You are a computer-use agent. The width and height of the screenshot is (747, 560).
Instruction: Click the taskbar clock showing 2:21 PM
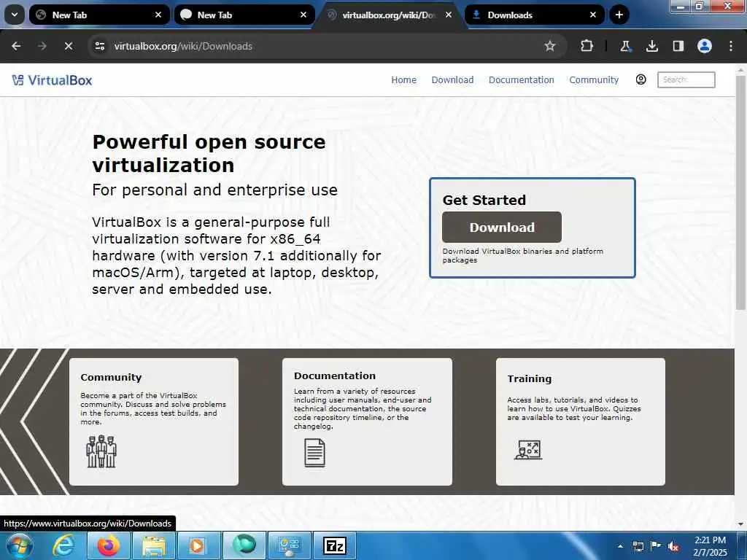point(710,546)
